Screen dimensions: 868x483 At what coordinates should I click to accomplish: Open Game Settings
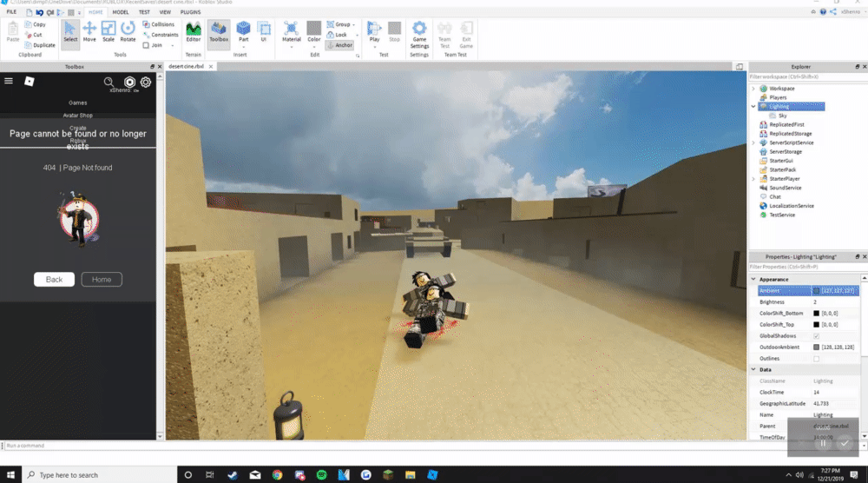(419, 35)
